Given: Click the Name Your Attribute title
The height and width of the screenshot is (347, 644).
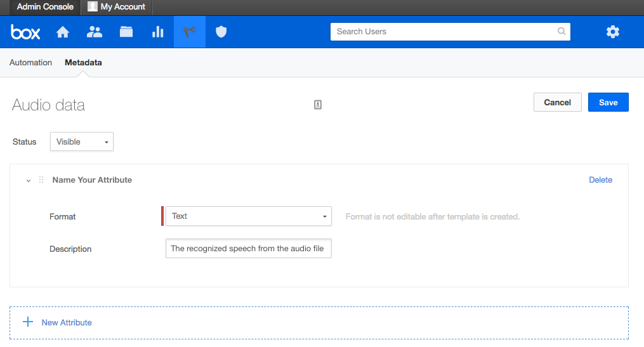Looking at the screenshot, I should [92, 180].
